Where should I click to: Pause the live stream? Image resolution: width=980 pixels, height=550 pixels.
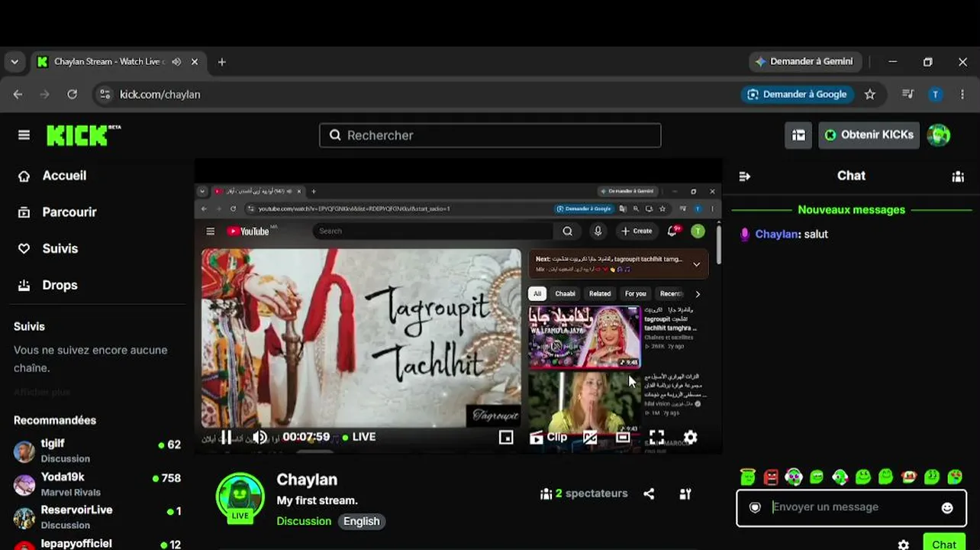click(x=226, y=437)
